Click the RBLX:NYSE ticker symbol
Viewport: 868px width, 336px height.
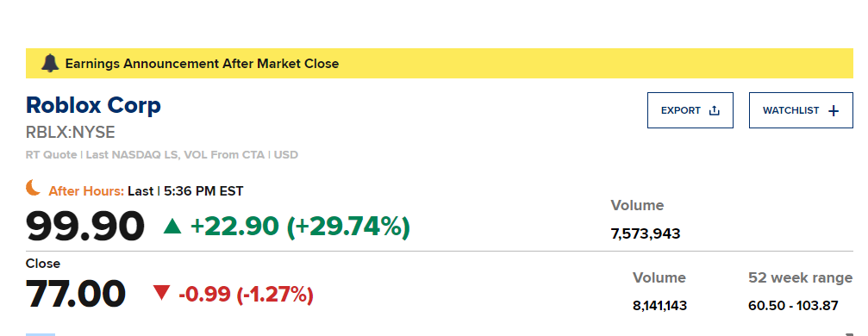[x=71, y=133]
